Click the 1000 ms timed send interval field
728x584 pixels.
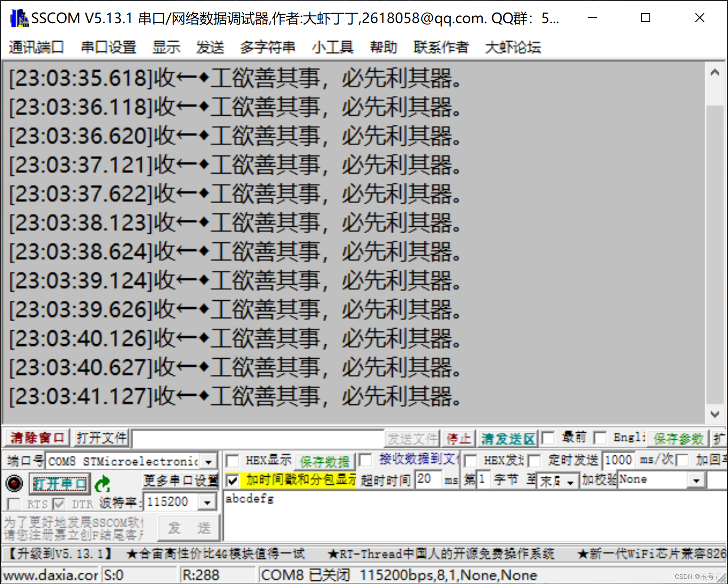click(x=618, y=460)
